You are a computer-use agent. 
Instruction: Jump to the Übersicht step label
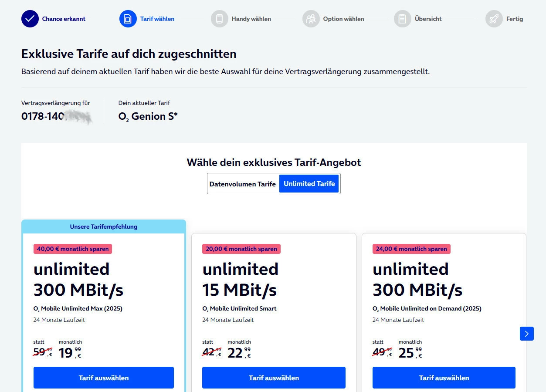click(x=428, y=19)
